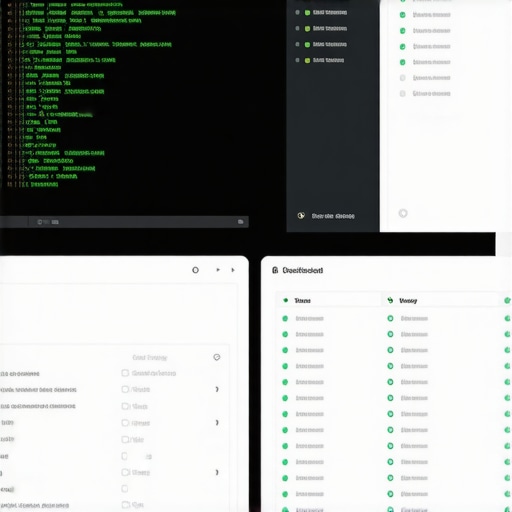Enable the first unchecked grey circle in the white checklist
Viewport: 512px width, 512px height.
pyautogui.click(x=402, y=78)
